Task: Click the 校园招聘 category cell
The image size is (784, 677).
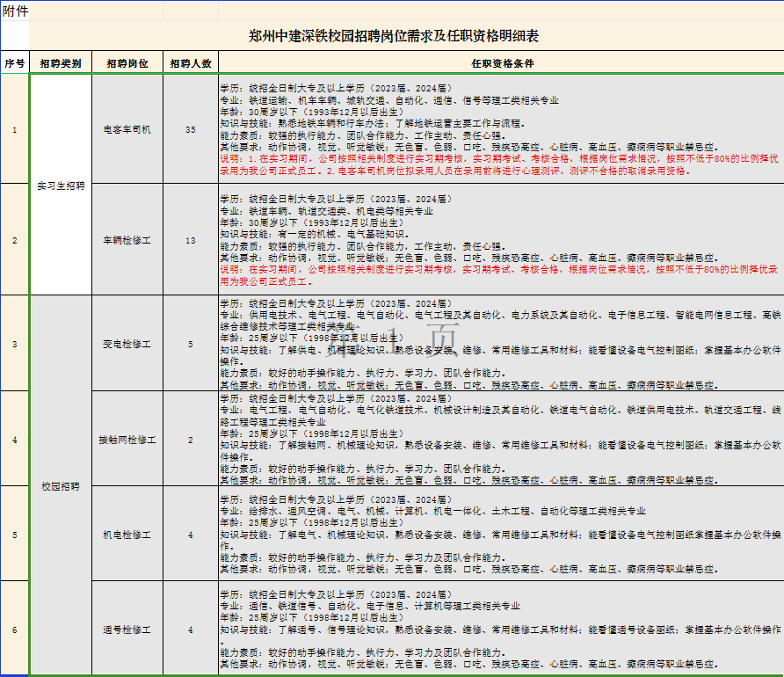Action: point(61,486)
